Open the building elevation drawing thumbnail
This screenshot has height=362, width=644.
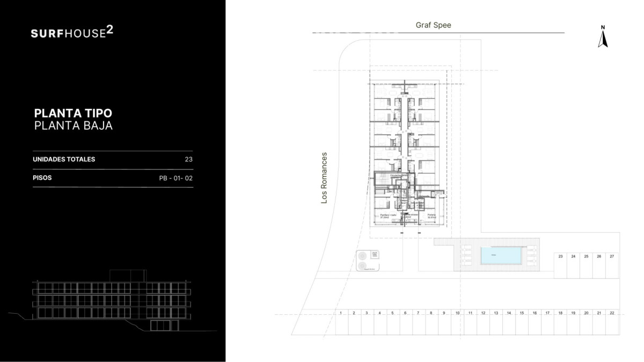[x=112, y=301]
